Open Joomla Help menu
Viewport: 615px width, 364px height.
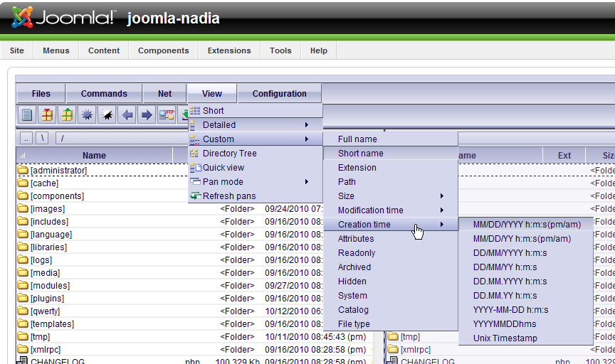click(x=318, y=50)
